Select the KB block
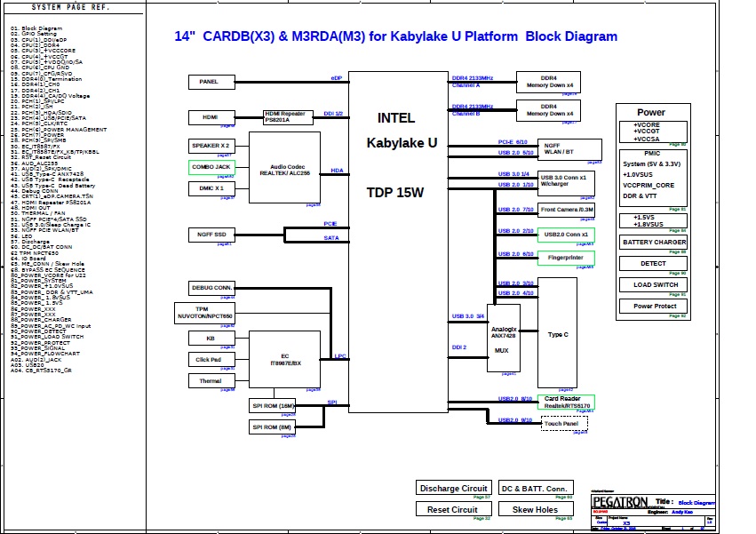 [x=211, y=339]
